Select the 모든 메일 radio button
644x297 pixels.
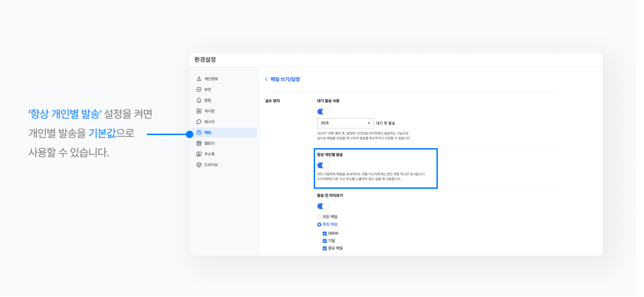319,217
